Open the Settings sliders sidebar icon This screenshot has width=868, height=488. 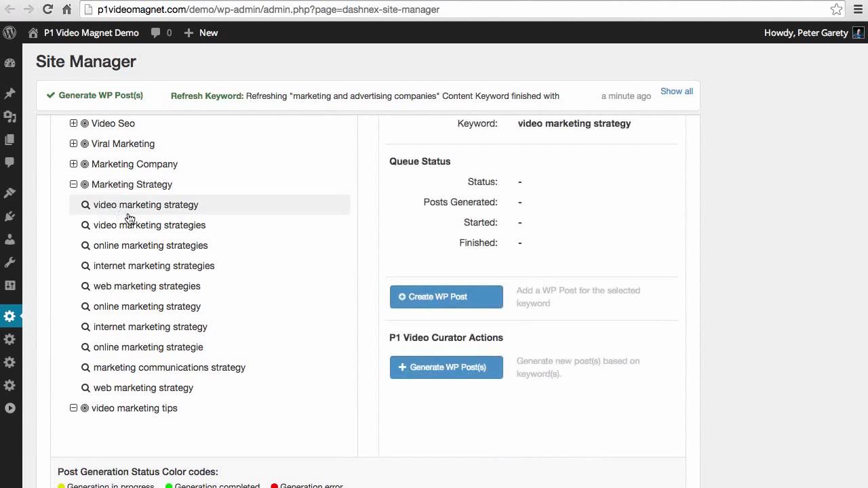9,285
